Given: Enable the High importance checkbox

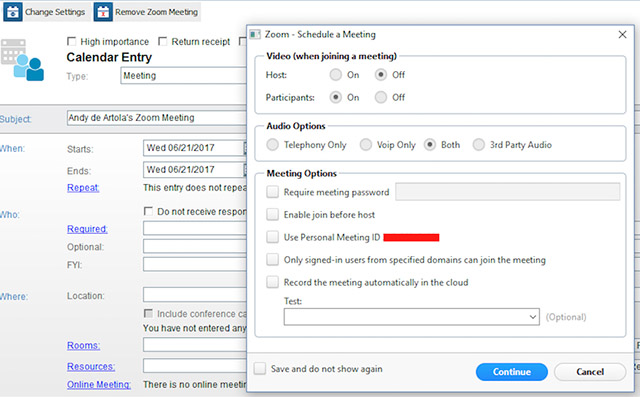Looking at the screenshot, I should click(x=71, y=41).
